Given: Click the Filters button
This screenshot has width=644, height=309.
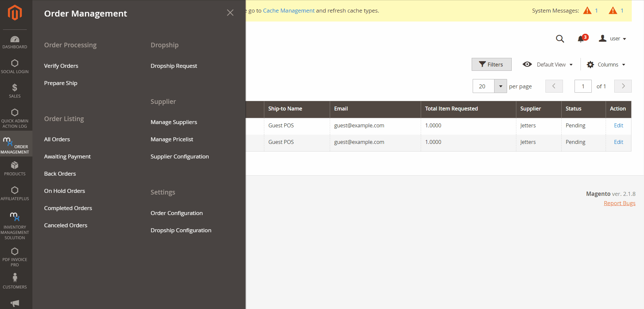Looking at the screenshot, I should 492,65.
